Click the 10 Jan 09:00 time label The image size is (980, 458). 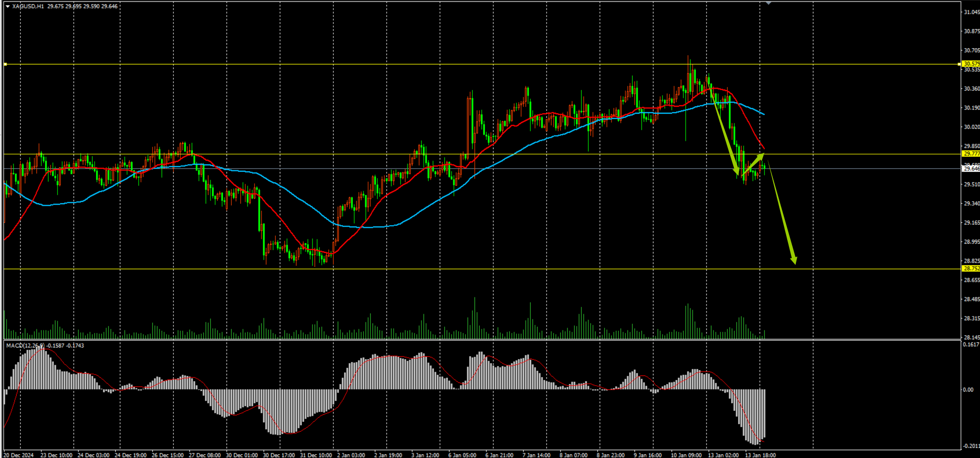coord(686,455)
